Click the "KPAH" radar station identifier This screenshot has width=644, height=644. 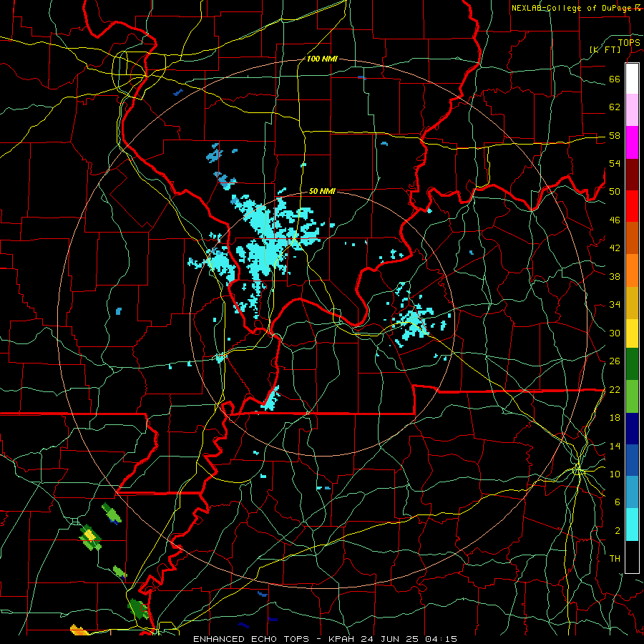click(x=343, y=639)
